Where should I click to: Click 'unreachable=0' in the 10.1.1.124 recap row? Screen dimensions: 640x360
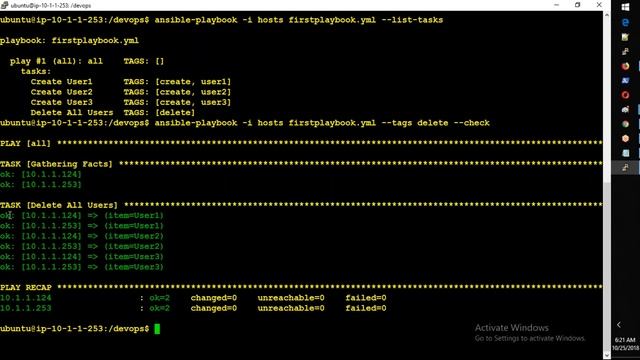coord(291,298)
